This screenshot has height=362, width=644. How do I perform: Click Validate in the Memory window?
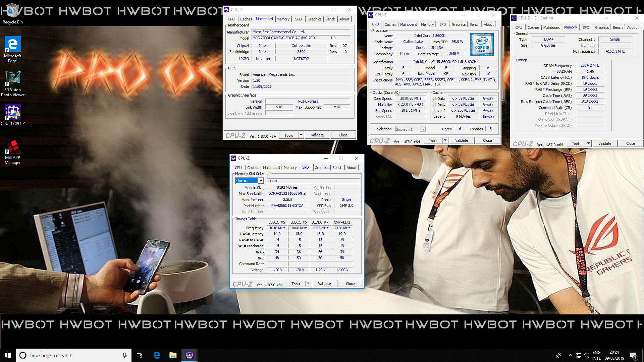[x=605, y=143]
